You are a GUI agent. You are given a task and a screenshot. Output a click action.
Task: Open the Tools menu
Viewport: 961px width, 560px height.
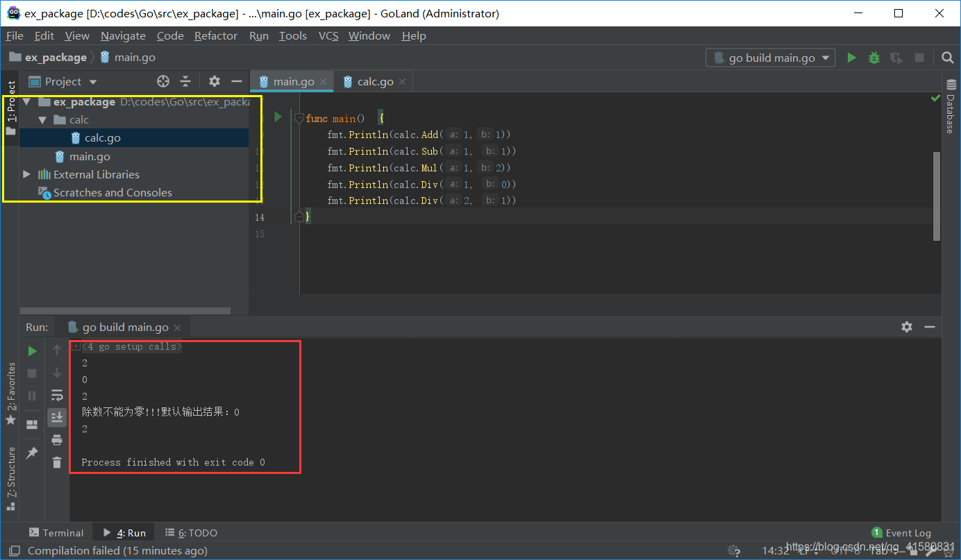293,36
